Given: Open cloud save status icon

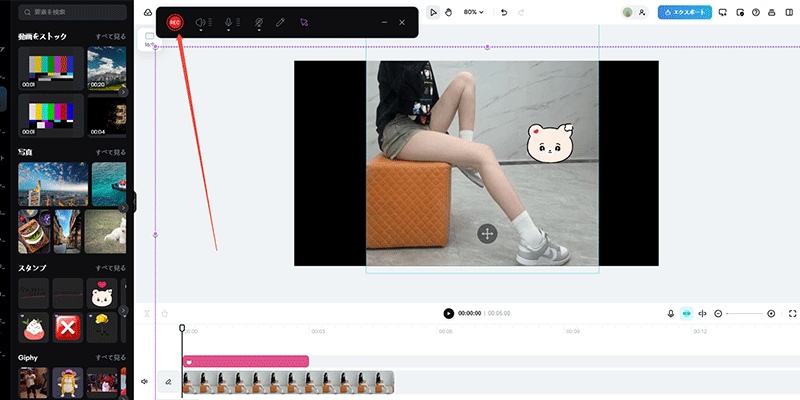Looking at the screenshot, I should [147, 12].
